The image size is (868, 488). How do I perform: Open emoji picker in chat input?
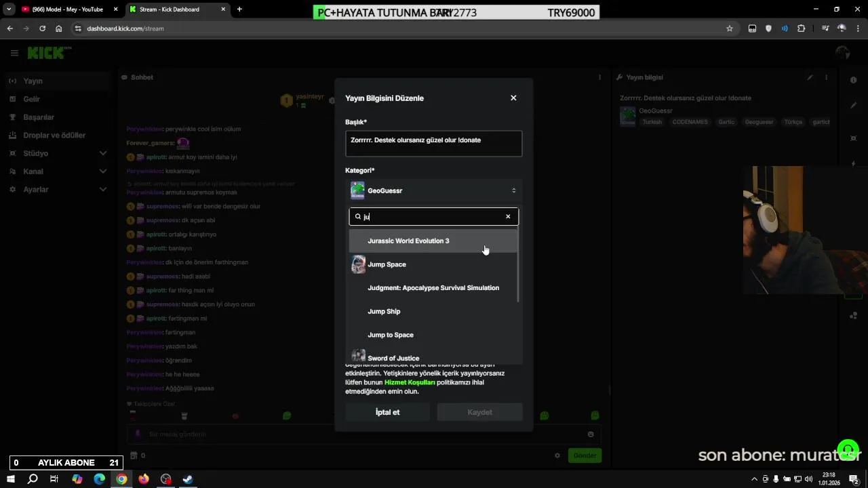[591, 434]
